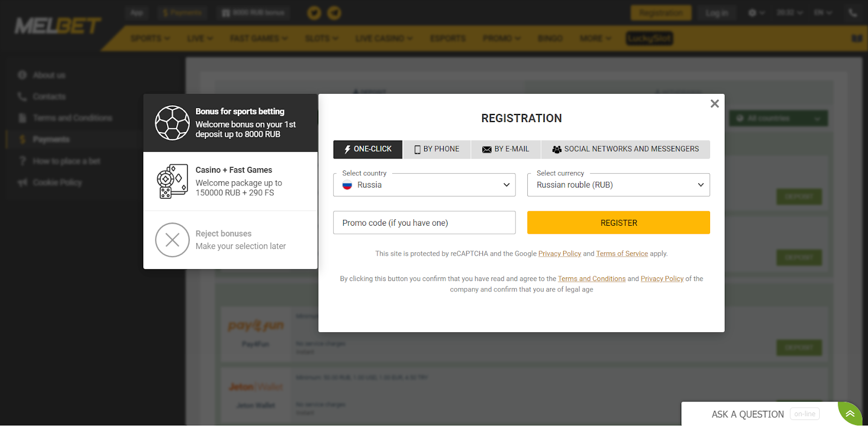
Task: Open the BINGO section
Action: click(550, 39)
